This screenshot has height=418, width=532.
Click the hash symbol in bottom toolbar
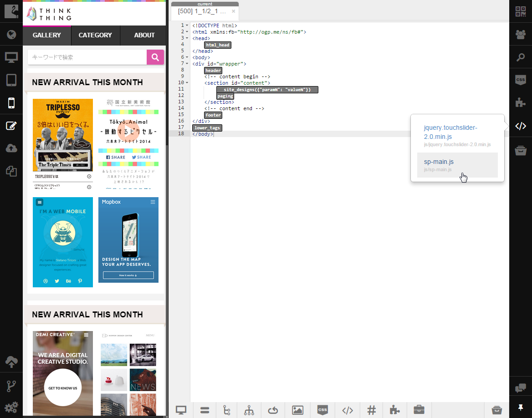(371, 410)
